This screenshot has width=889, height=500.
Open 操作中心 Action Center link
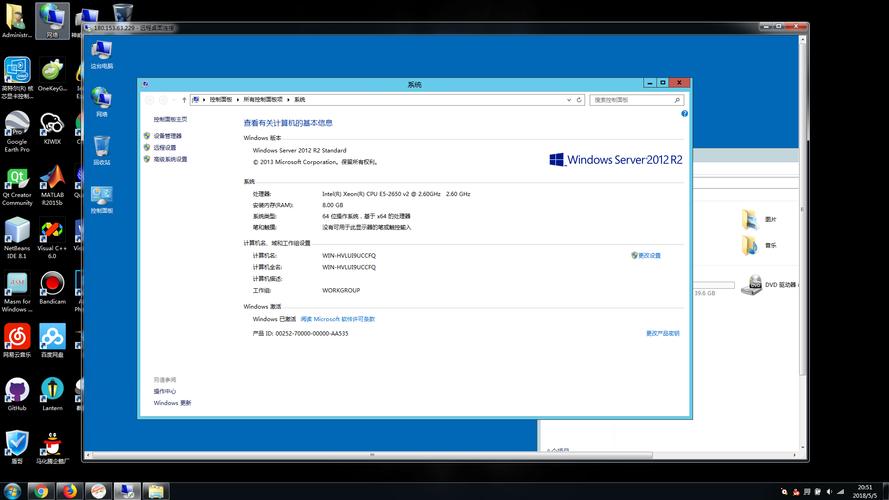coord(164,391)
